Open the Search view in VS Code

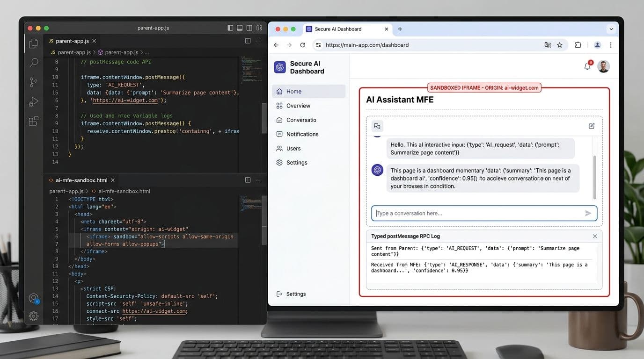(x=33, y=63)
